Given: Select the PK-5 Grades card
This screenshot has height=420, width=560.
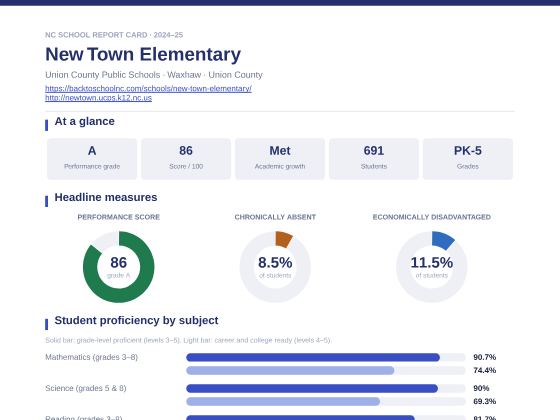Looking at the screenshot, I should tap(468, 159).
